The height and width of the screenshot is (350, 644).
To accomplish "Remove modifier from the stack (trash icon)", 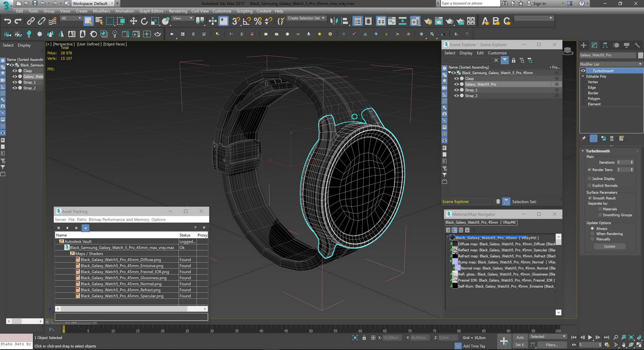I will 612,138.
